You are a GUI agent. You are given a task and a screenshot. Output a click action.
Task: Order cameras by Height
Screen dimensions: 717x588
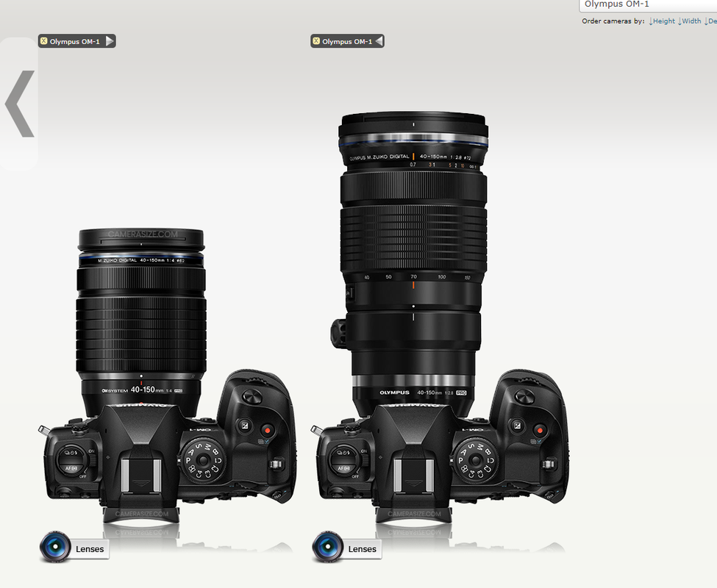pyautogui.click(x=662, y=21)
